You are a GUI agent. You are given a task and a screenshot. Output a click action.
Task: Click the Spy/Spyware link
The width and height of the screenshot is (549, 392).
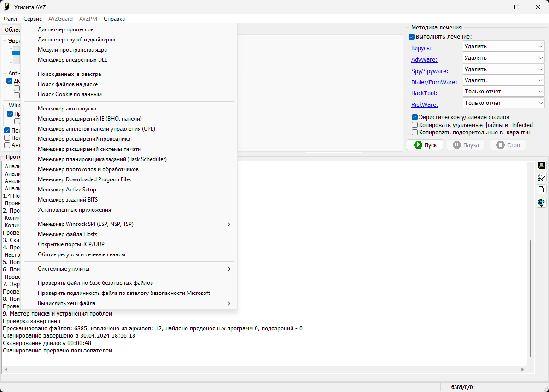pos(430,71)
